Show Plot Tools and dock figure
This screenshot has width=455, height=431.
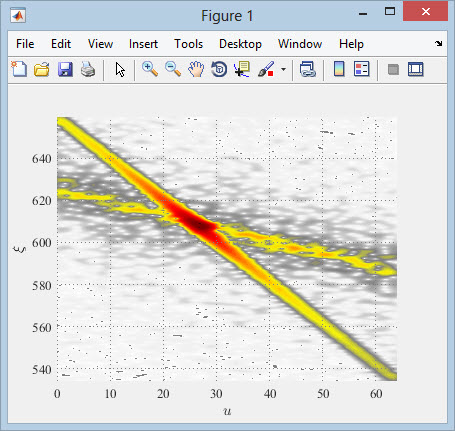click(x=416, y=69)
